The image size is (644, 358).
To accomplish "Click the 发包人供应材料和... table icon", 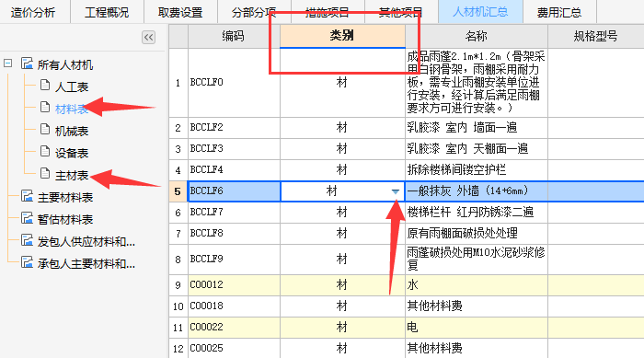I will 27,240.
